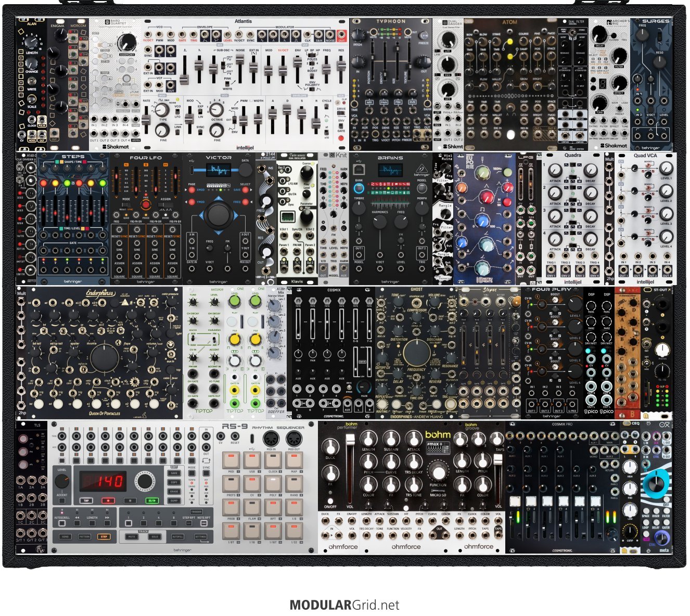
Task: Click the CEQ COMP knob
Action: point(630,531)
